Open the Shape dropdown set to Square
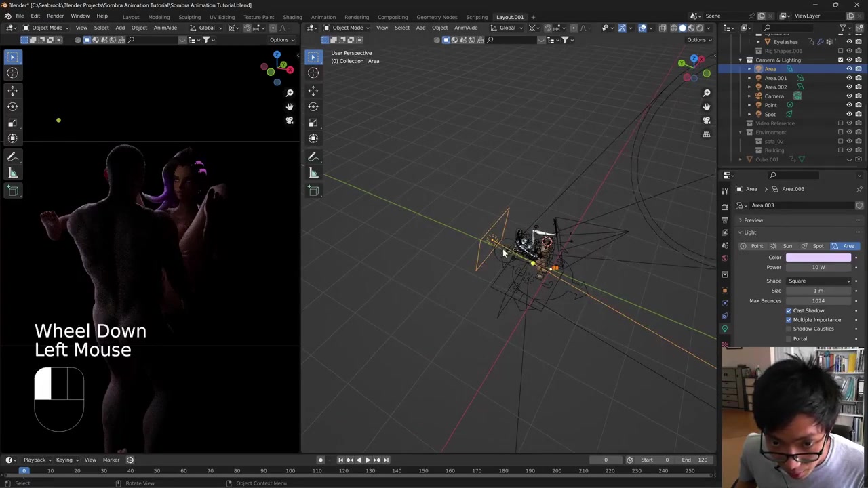868x488 pixels. [x=818, y=281]
